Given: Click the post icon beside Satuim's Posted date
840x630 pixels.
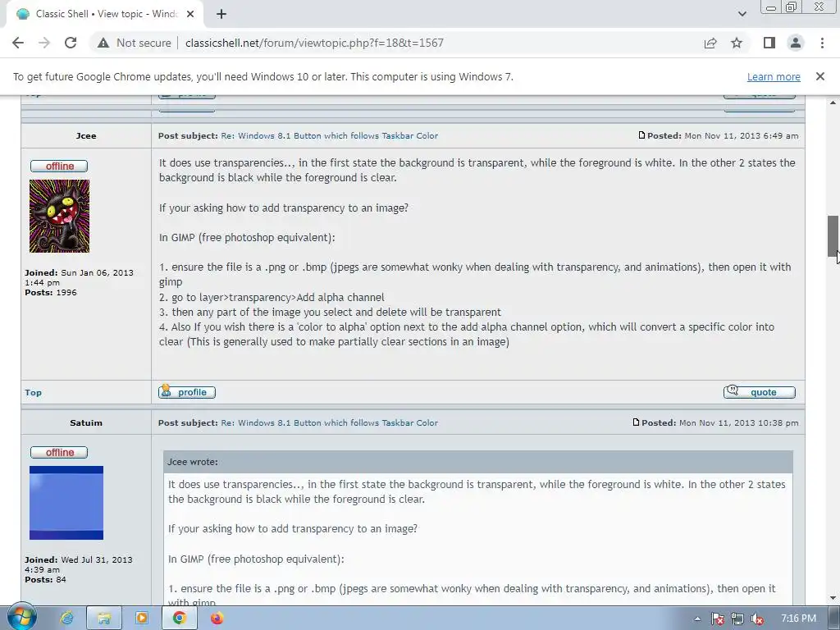Looking at the screenshot, I should tap(636, 422).
